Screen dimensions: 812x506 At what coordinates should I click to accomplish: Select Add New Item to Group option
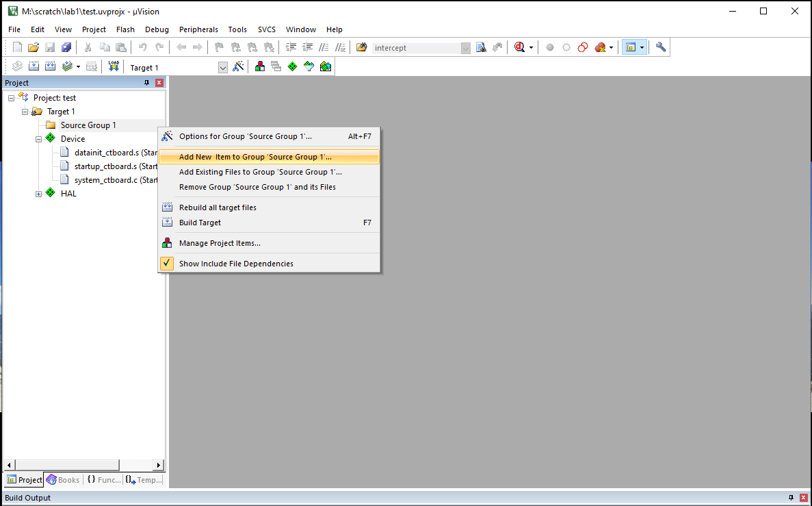click(254, 157)
